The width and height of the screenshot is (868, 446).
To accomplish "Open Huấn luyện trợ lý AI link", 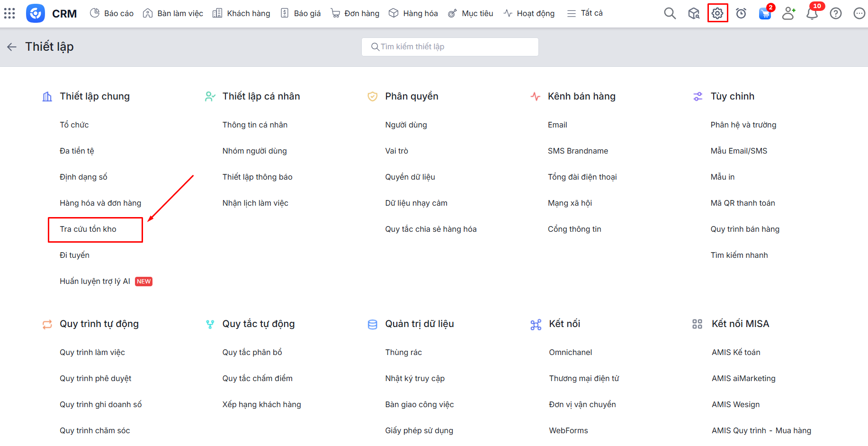I will point(95,282).
